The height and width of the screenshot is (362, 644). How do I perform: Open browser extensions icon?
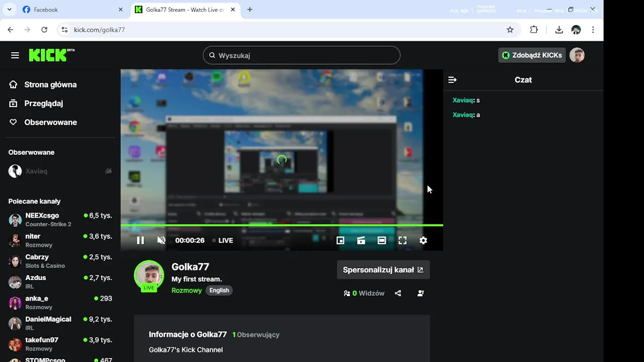click(534, 30)
